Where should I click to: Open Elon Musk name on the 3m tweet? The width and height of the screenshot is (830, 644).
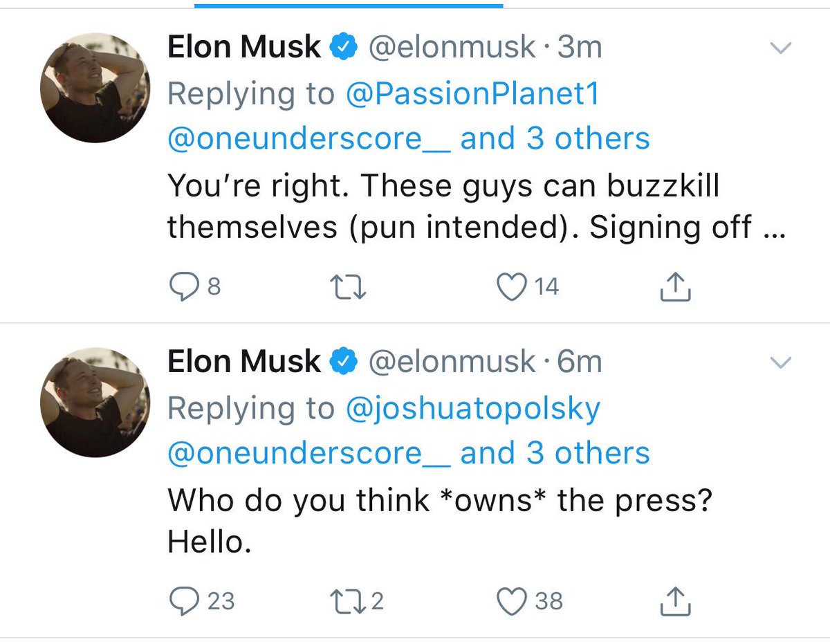pos(244,48)
